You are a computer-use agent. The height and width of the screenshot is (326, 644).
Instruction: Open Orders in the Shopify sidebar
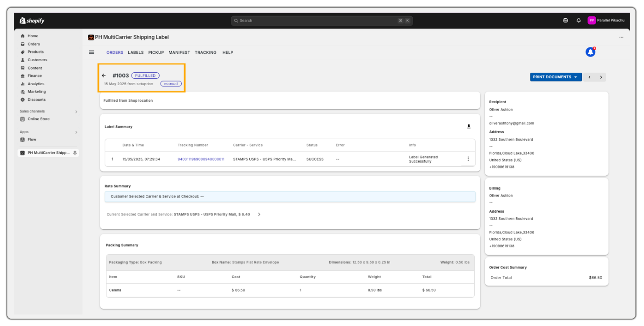(34, 44)
